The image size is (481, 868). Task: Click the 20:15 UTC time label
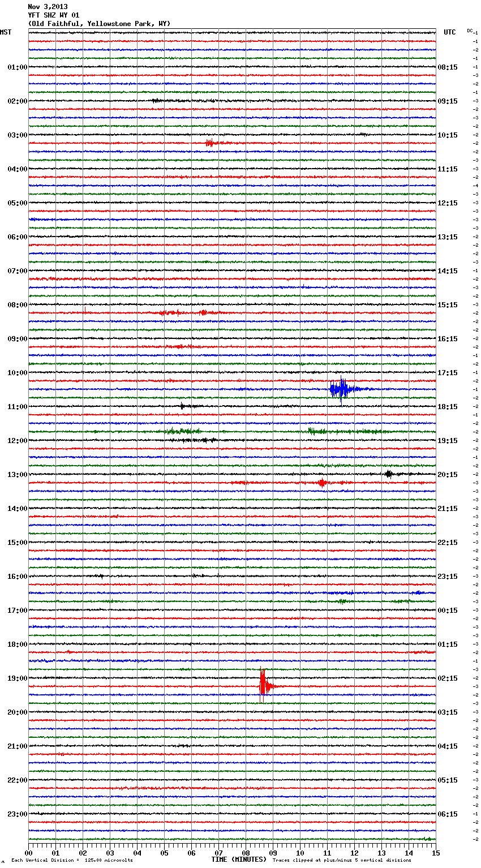tap(448, 475)
